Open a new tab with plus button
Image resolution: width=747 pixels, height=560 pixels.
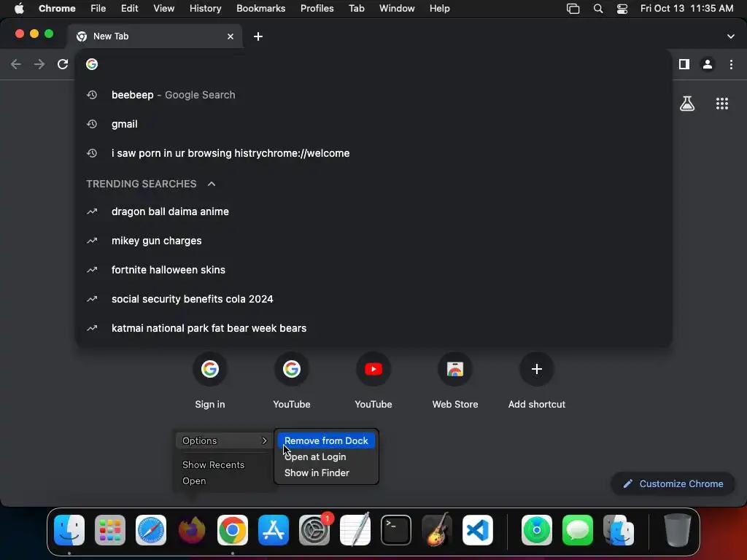click(258, 36)
